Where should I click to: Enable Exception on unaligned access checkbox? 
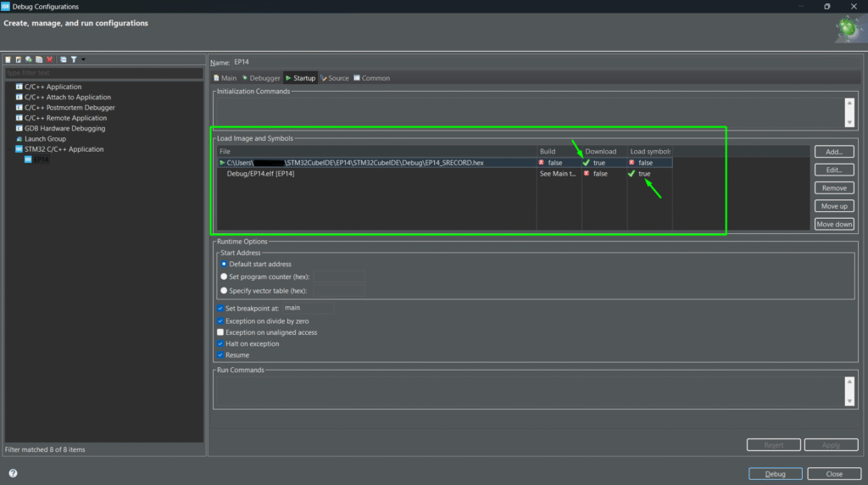221,332
